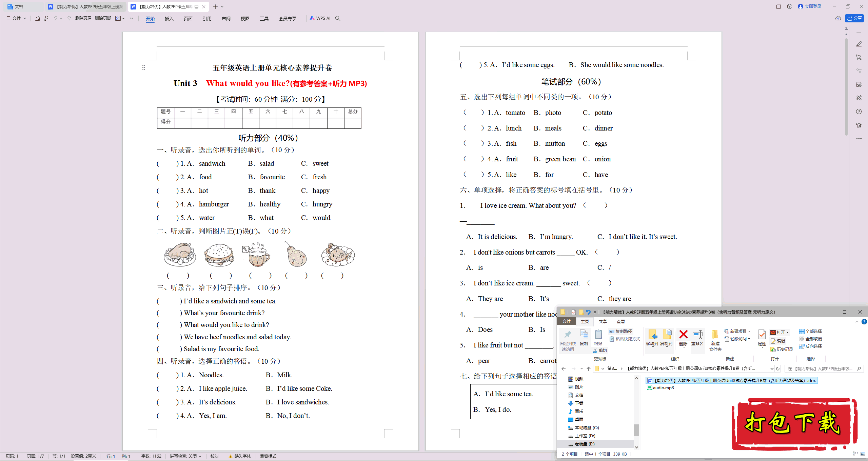Switch to 审阅 ribbon tab
Screen dimensions: 868x461
point(226,19)
